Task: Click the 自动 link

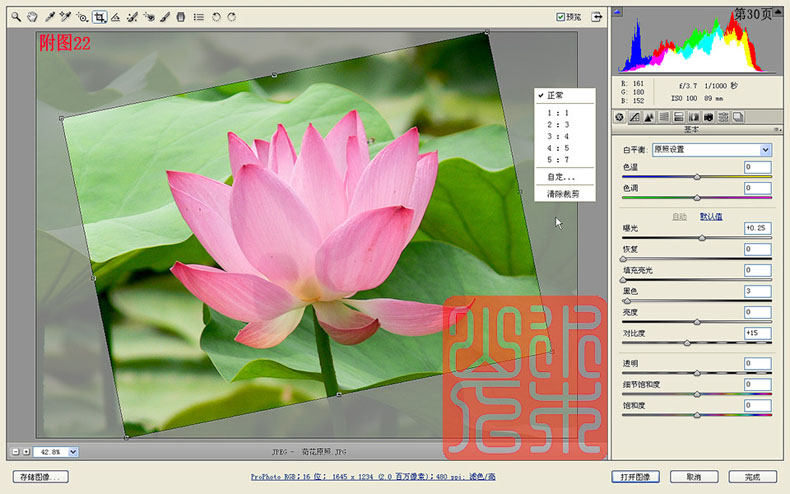Action: [x=679, y=217]
